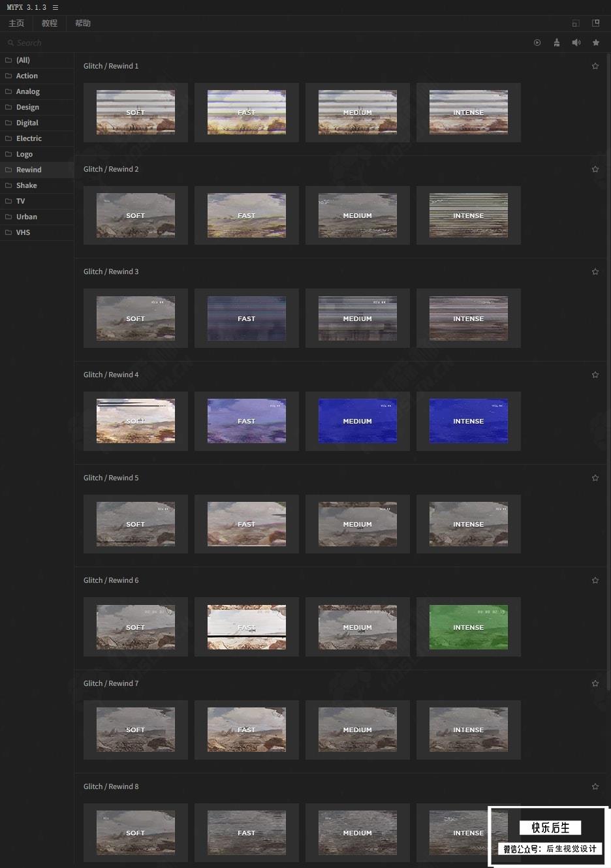Select the TV category folder
Viewport: 611px width, 868px height.
coord(37,201)
